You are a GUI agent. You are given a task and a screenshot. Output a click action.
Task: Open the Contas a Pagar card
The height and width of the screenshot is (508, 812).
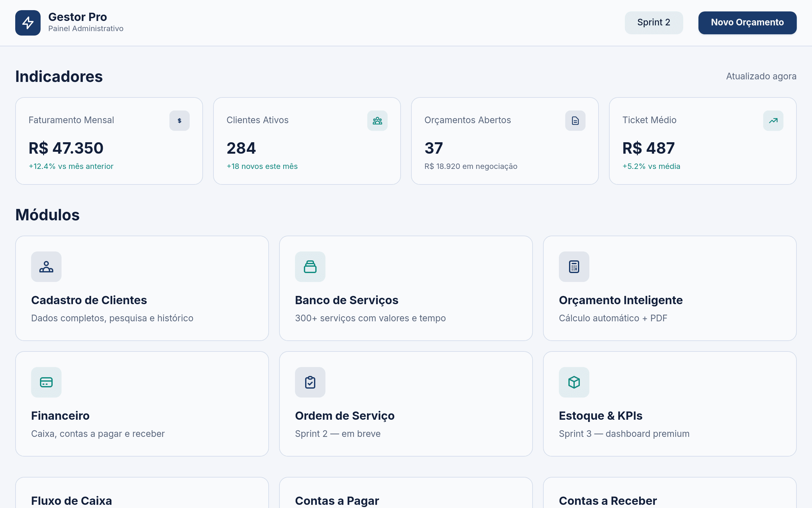[406, 492]
